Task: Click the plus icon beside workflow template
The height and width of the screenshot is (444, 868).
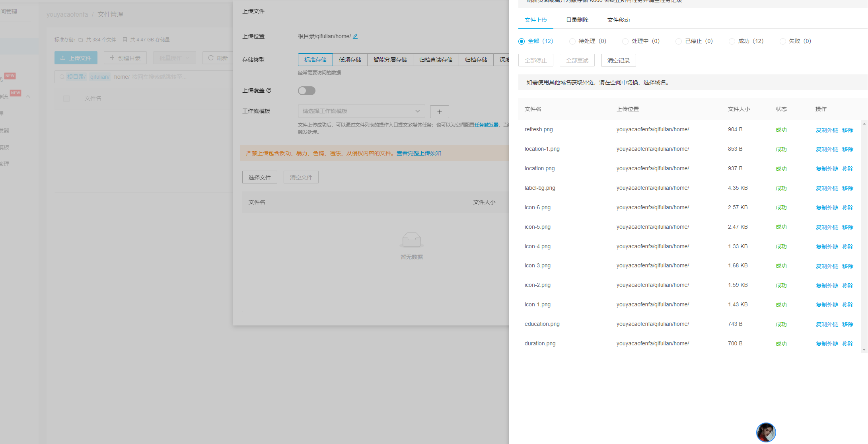Action: [x=439, y=112]
